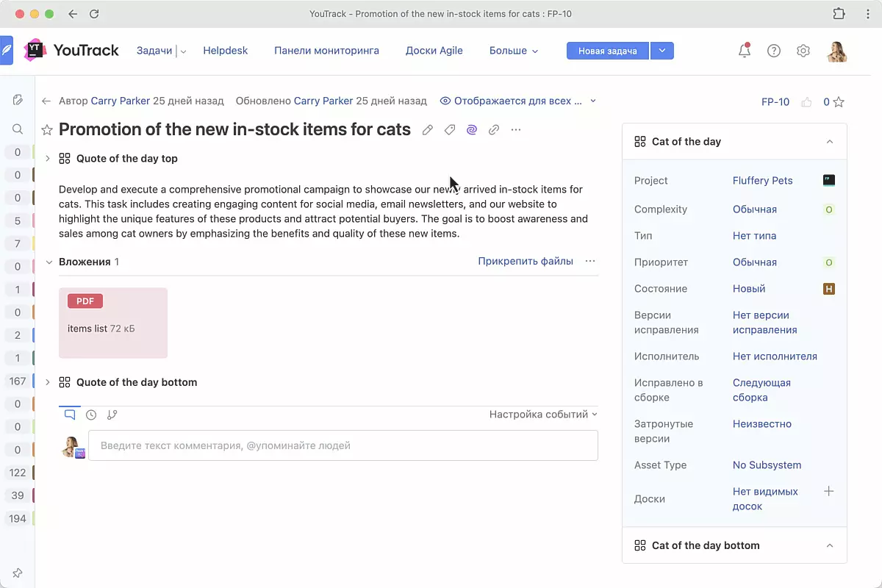
Task: Click the pencil edit icon beside title
Action: (428, 130)
